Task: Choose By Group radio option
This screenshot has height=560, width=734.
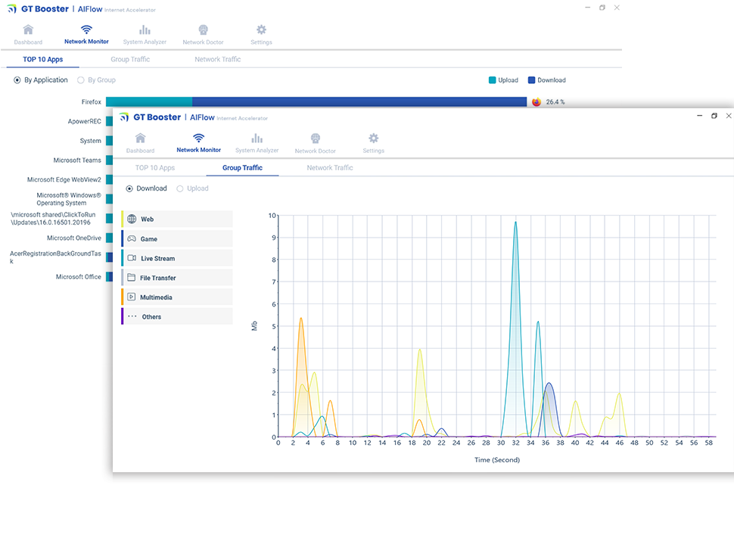Action: coord(81,80)
